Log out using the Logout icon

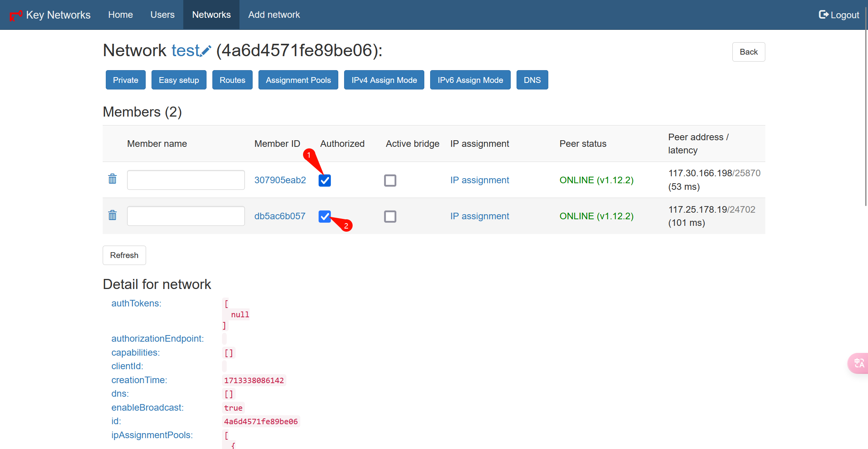[824, 15]
